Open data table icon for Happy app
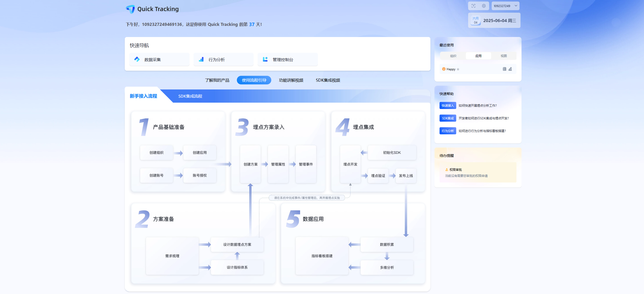The height and width of the screenshot is (294, 644). pyautogui.click(x=505, y=69)
